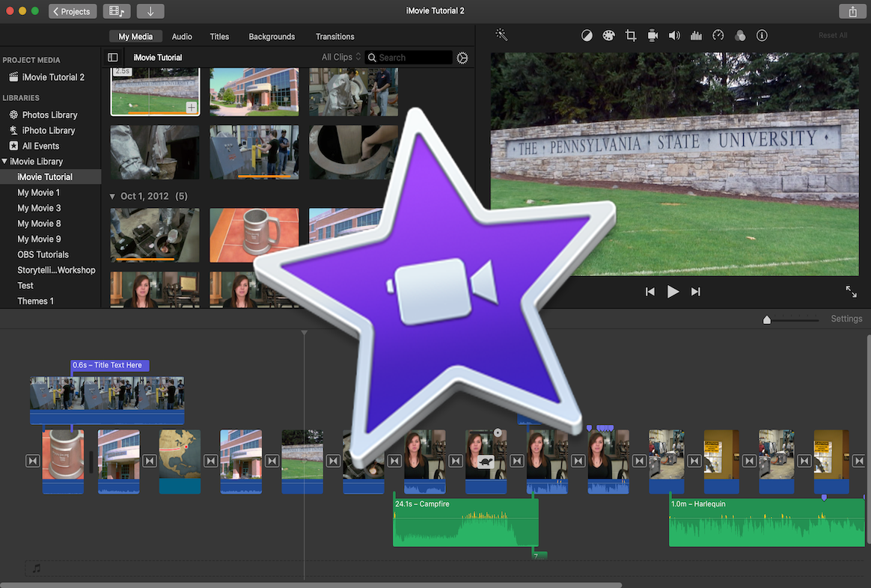
Task: Open the Volume speaker icon
Action: pyautogui.click(x=673, y=36)
